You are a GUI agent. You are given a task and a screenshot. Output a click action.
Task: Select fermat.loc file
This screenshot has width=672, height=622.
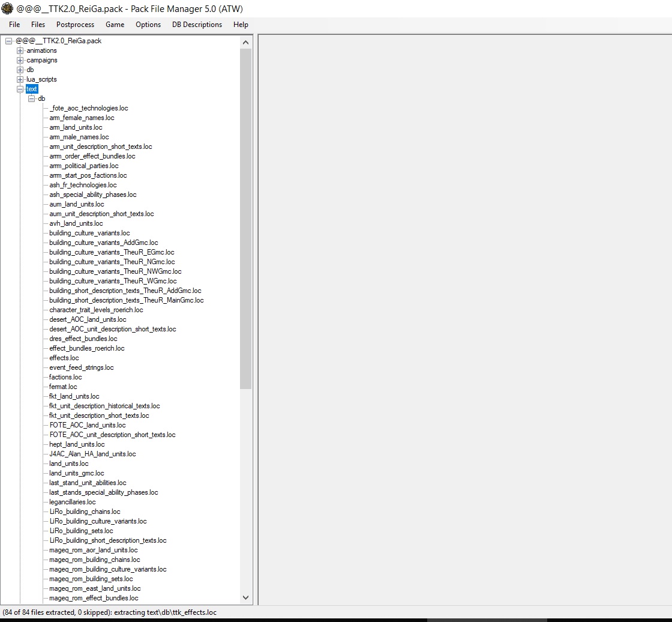coord(63,387)
